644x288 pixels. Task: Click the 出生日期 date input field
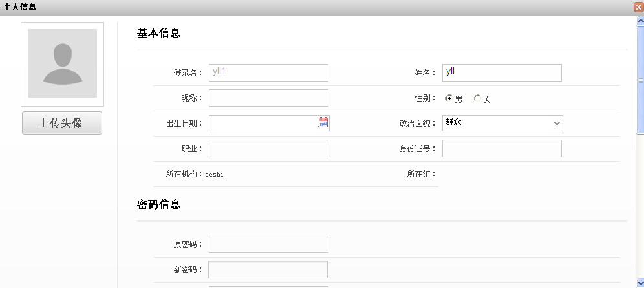(263, 123)
